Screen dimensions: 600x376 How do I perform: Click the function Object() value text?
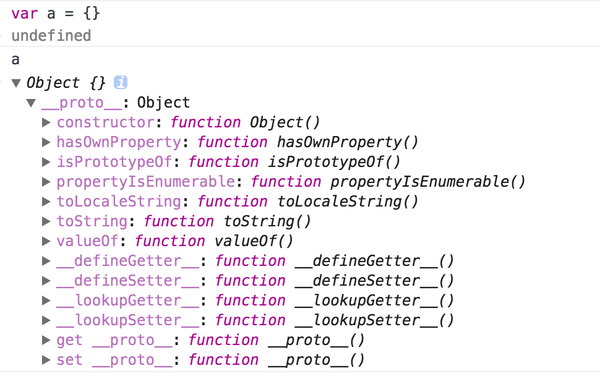click(245, 122)
